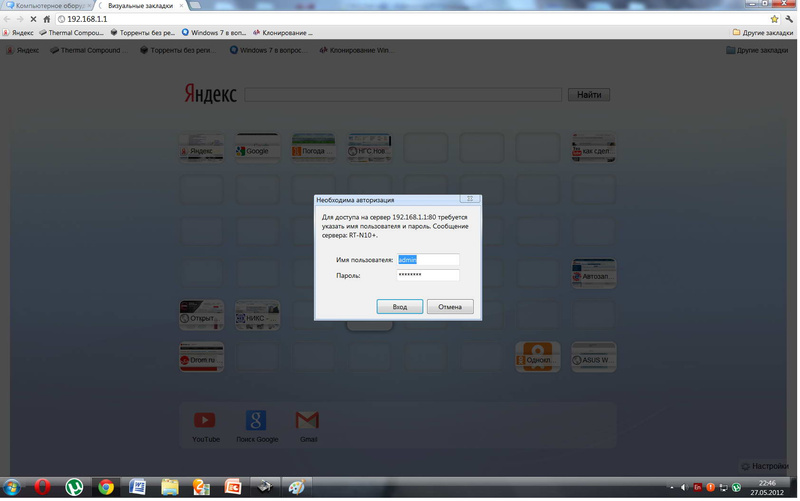Click the Отмена cancel button
800x501 pixels.
[450, 307]
